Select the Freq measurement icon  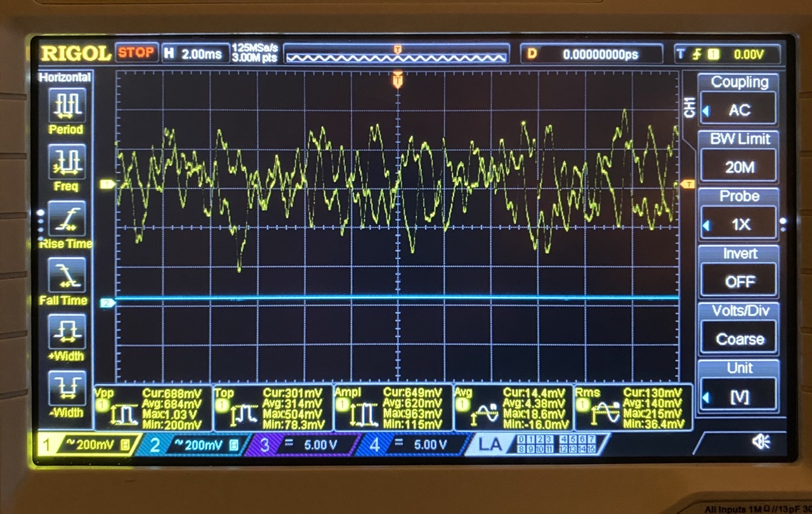(x=67, y=162)
